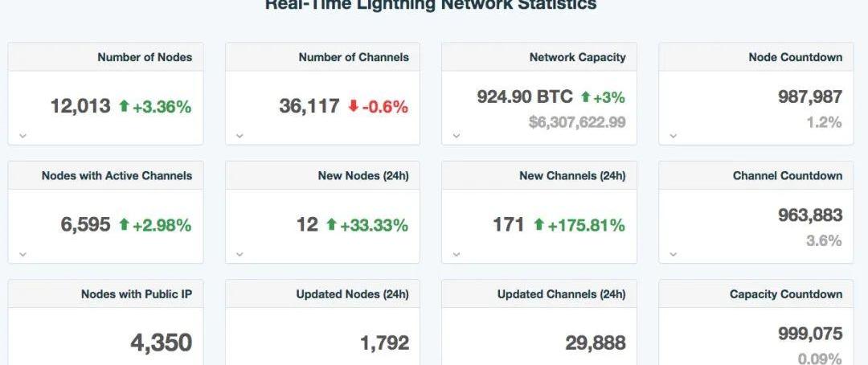Click the Number of Nodes card header
Image resolution: width=868 pixels, height=365 pixels.
pos(145,57)
